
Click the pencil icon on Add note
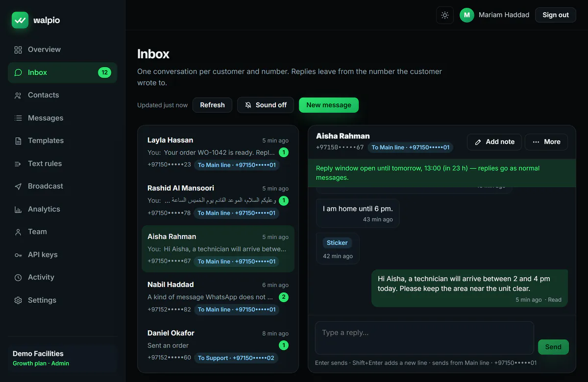click(478, 142)
